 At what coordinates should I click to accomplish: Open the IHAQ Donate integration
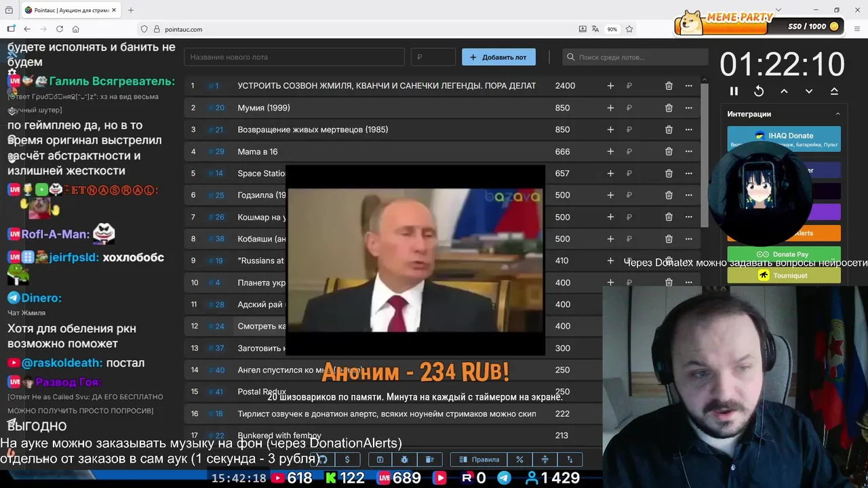click(784, 138)
